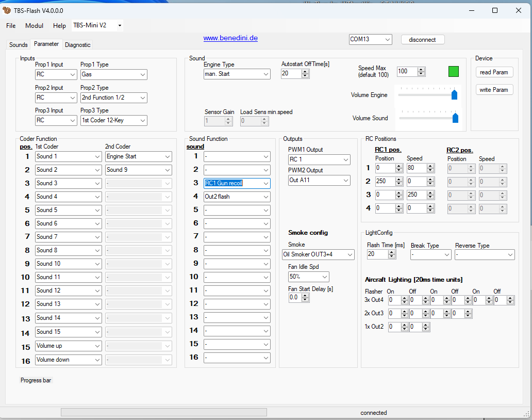Select the Parameter tab
The image size is (532, 420).
[x=46, y=44]
